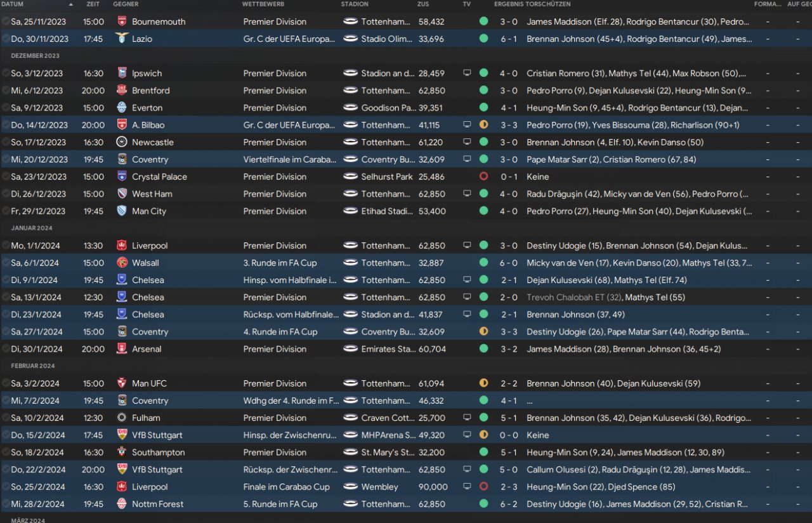Click the green win dot in Bournemouth row
Viewport: 812px width, 523px height.
483,22
